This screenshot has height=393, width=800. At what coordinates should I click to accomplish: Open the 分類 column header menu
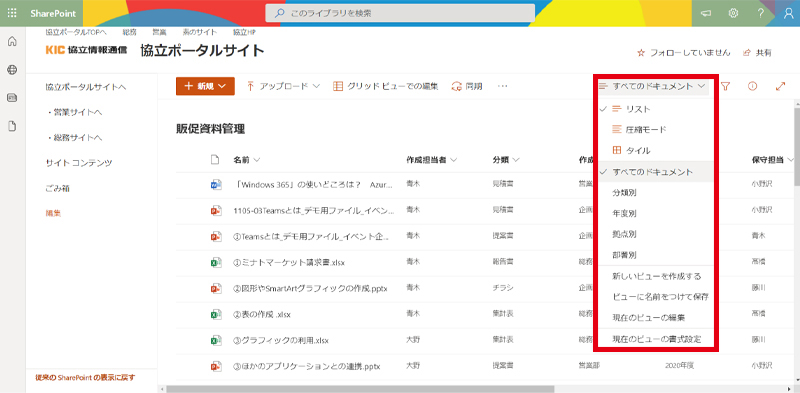(x=506, y=160)
